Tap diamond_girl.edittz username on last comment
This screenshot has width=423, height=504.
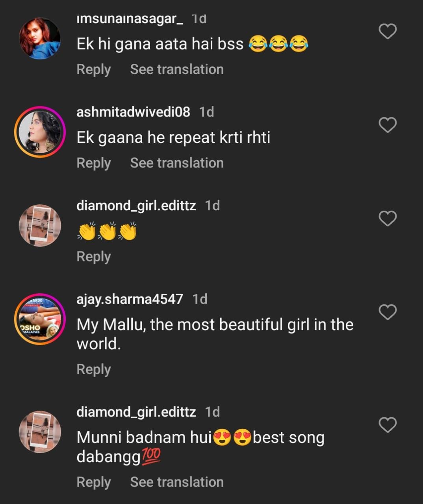click(136, 412)
